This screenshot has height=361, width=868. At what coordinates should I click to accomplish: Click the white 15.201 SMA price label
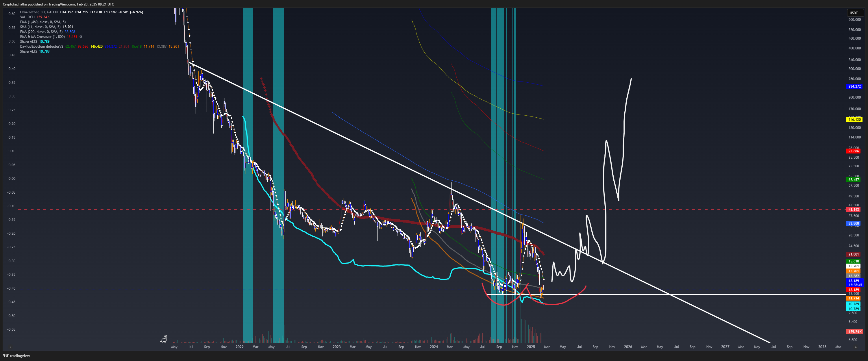click(854, 266)
